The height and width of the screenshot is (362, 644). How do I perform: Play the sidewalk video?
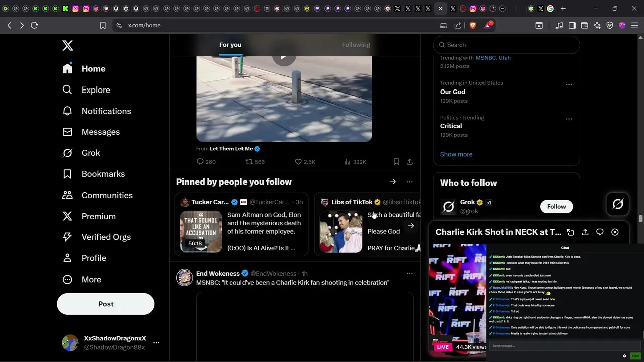284,57
